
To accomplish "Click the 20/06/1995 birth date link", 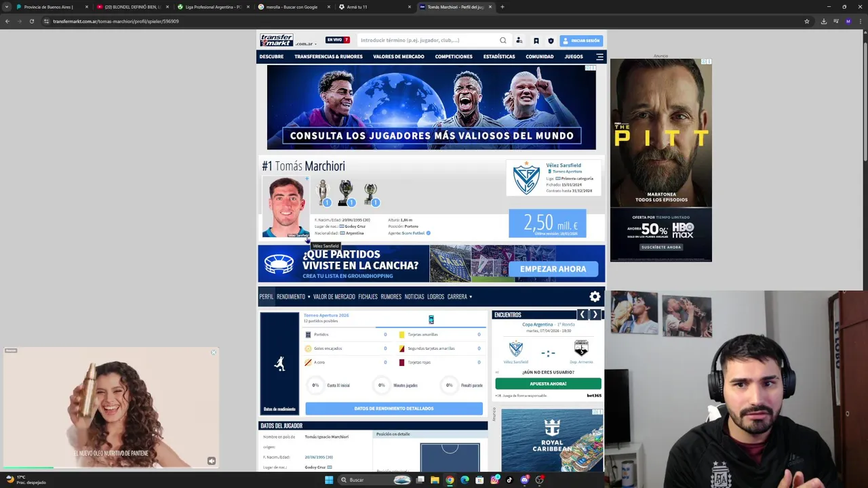I will (319, 457).
